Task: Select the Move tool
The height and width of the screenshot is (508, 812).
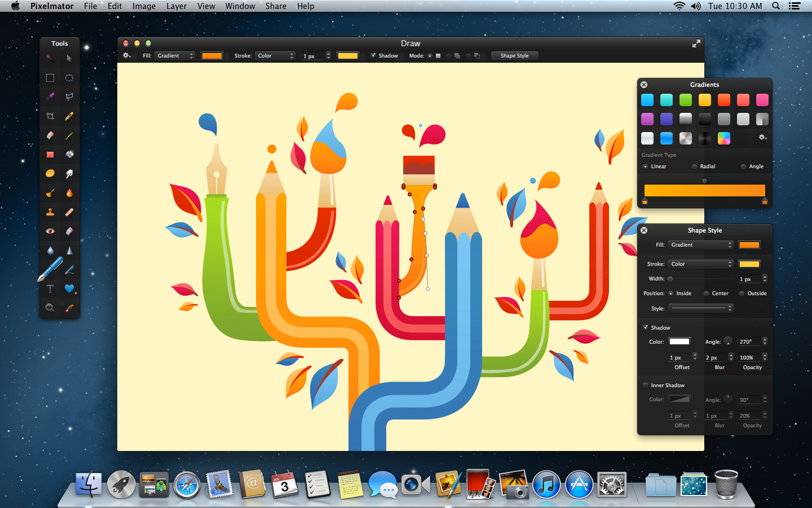Action: tap(68, 58)
